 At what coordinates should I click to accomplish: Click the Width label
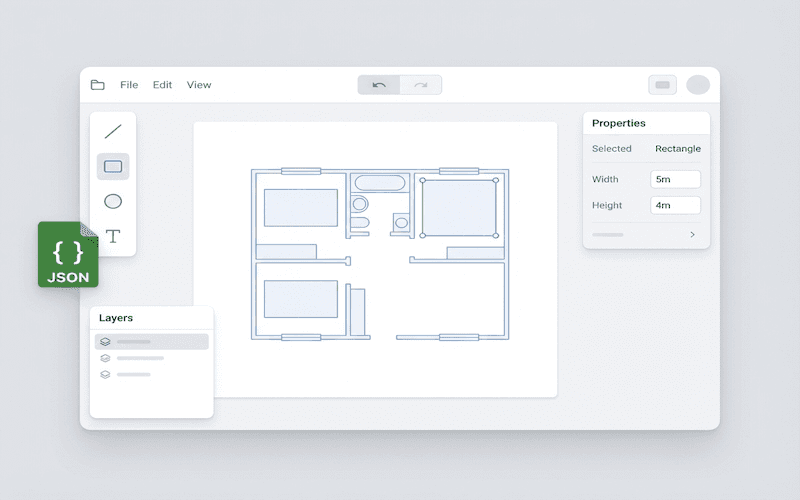(605, 179)
